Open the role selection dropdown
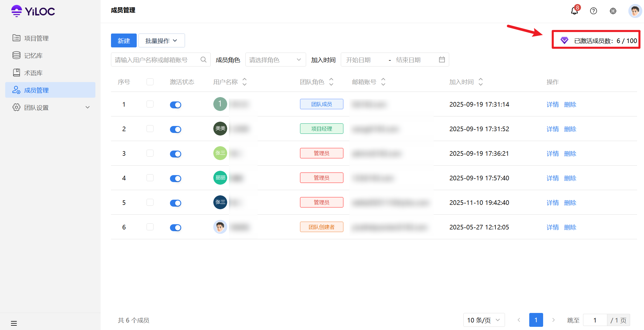Viewport: 644px width, 330px height. (275, 60)
